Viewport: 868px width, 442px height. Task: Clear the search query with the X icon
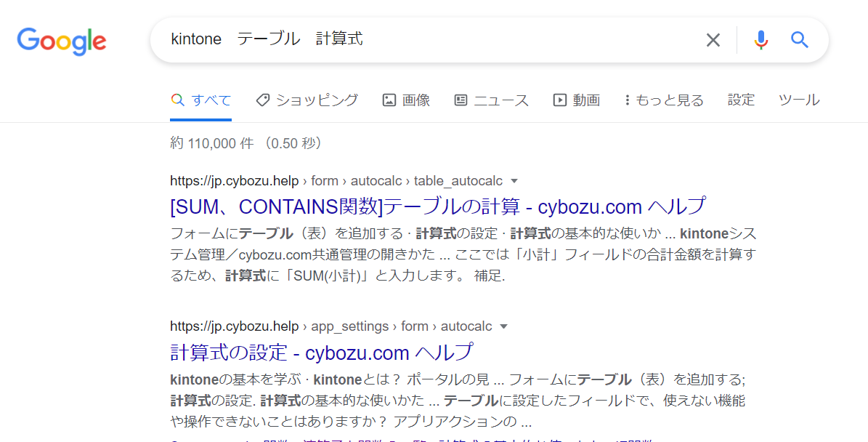713,40
